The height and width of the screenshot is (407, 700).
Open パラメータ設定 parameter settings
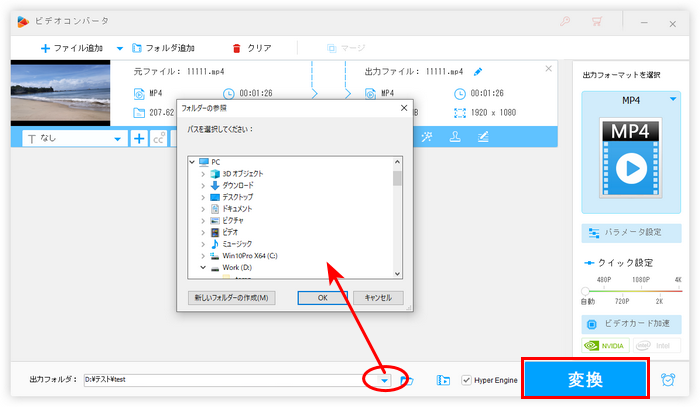631,233
